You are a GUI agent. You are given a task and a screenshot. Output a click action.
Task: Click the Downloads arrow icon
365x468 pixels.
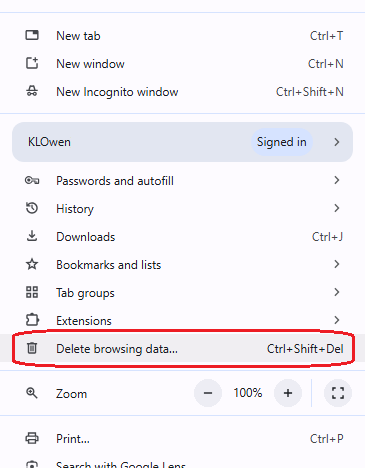(32, 236)
